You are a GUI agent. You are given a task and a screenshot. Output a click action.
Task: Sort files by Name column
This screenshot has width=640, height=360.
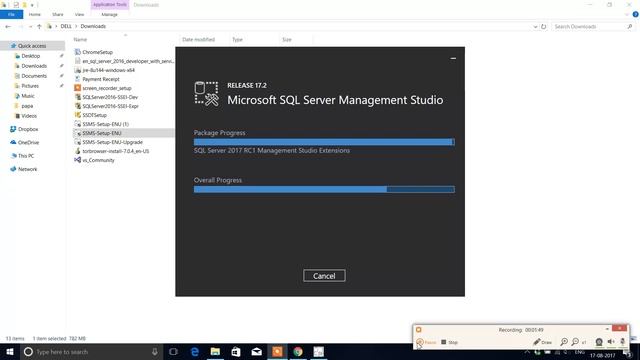click(x=80, y=40)
